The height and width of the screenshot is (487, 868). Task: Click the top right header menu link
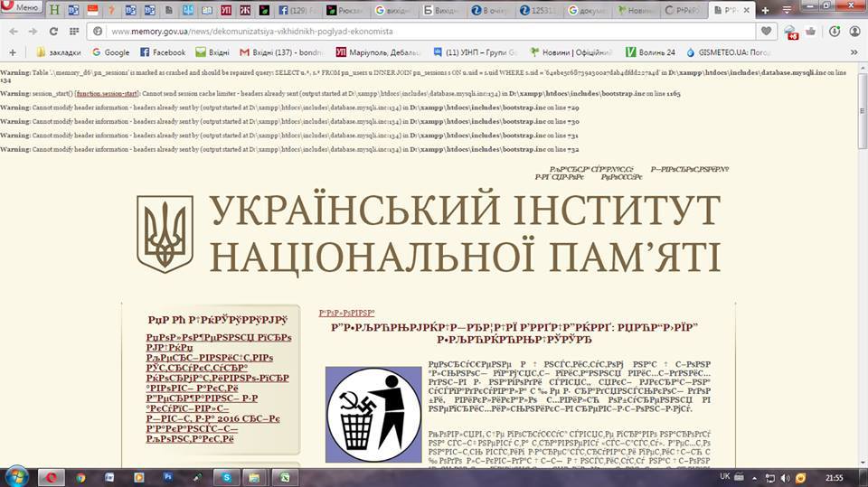pos(690,169)
